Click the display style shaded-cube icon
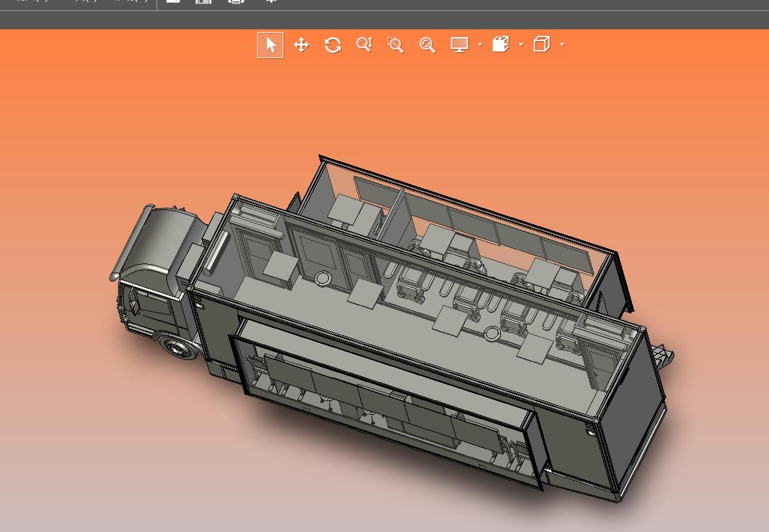 [x=501, y=44]
